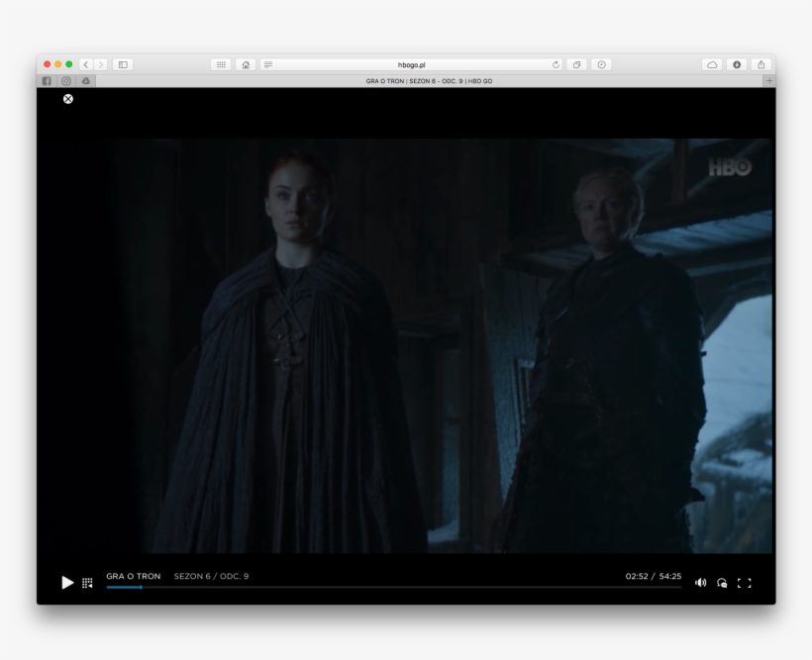Mute the player volume

tap(700, 583)
